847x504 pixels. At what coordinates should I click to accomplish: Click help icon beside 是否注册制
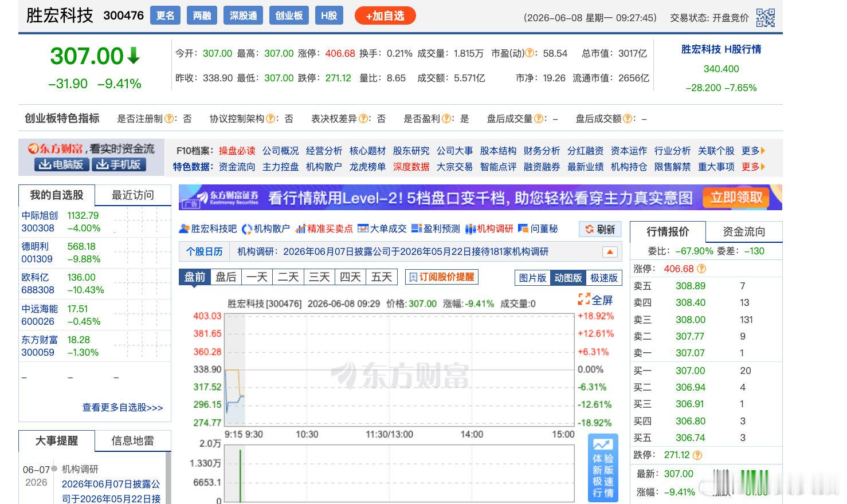coord(170,119)
